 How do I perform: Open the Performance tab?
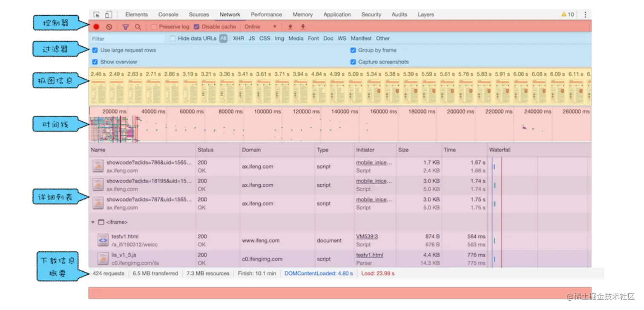pyautogui.click(x=266, y=14)
